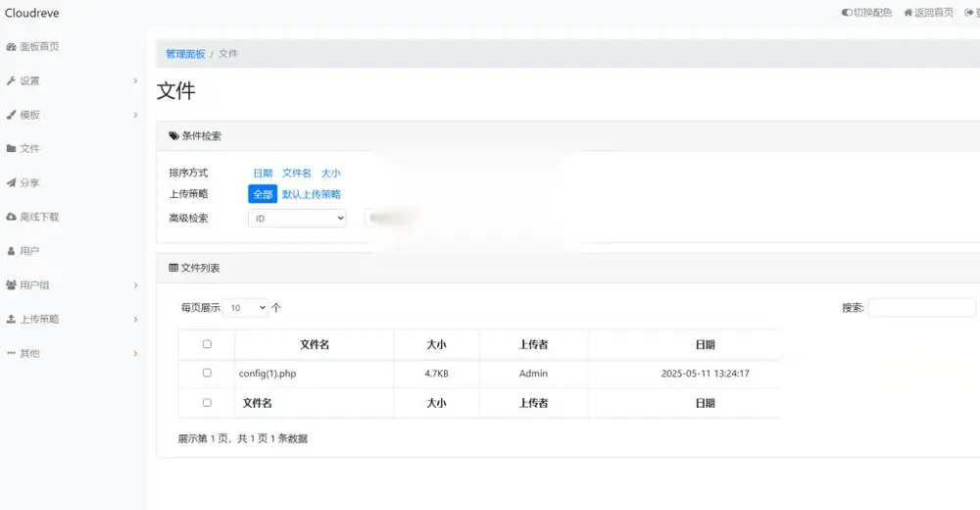Expand the 其他 submenu chevron
980x510 pixels.
[135, 353]
